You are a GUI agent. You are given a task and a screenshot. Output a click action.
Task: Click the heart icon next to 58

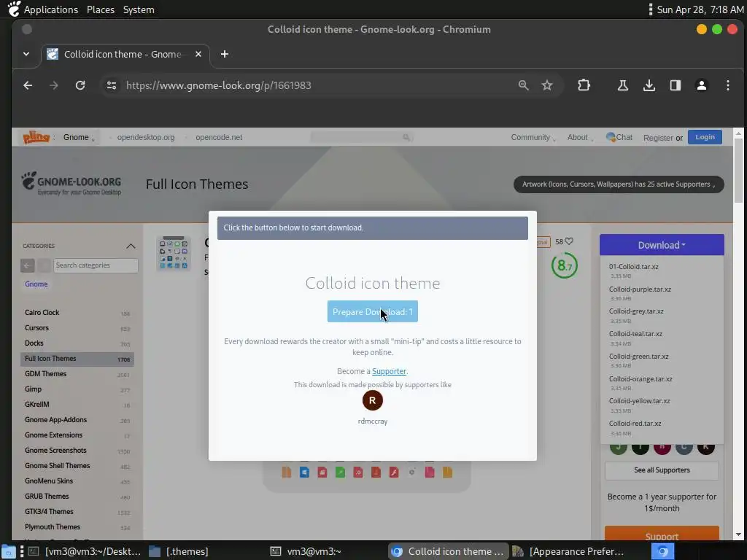pos(569,241)
